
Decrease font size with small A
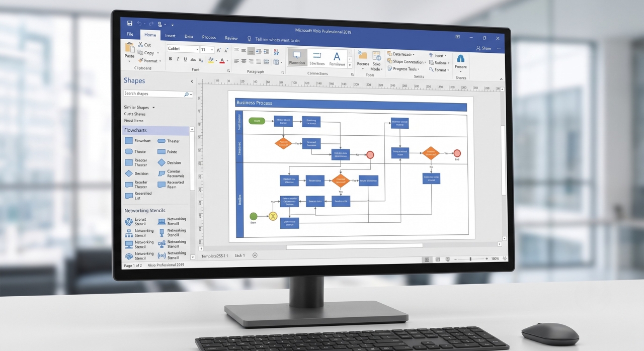tap(226, 50)
